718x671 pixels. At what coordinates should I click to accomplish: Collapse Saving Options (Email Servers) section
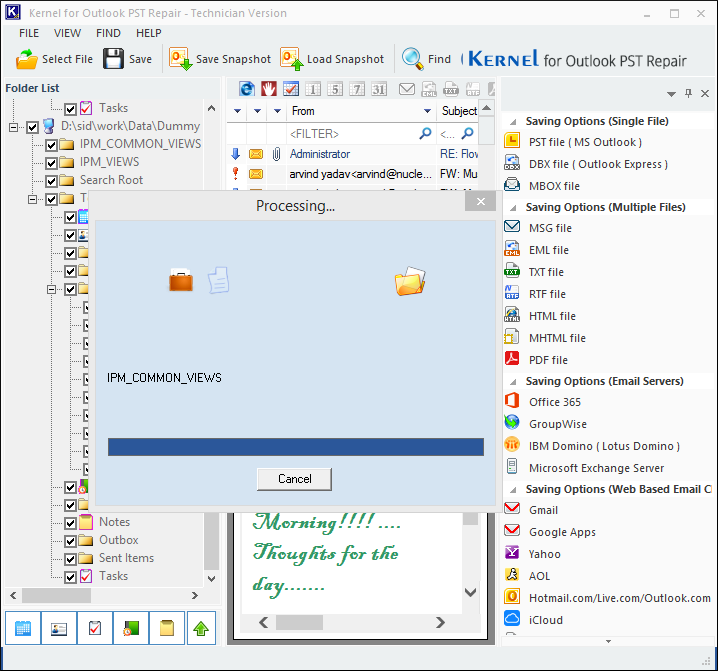click(514, 382)
